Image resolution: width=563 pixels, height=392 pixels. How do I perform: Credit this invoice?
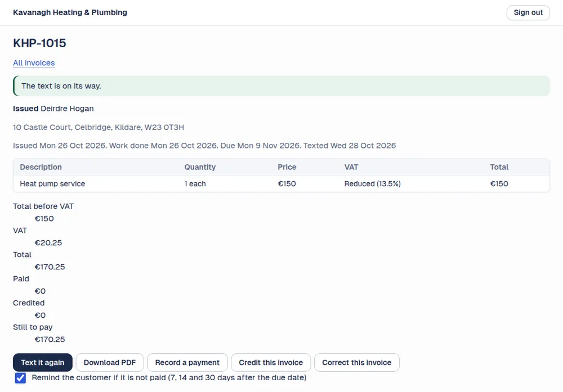coord(271,362)
